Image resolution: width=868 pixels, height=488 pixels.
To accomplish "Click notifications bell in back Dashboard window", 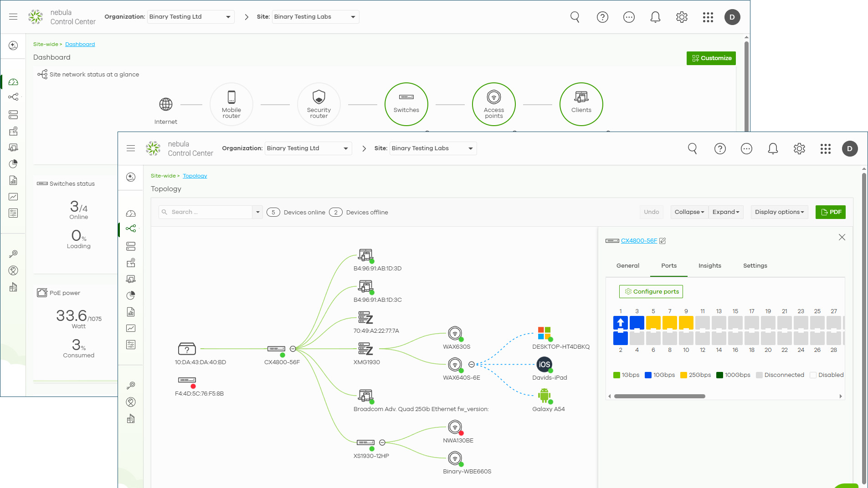I will [x=655, y=17].
